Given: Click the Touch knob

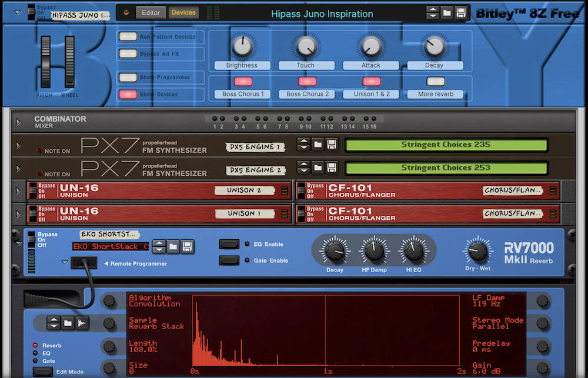Looking at the screenshot, I should pyautogui.click(x=306, y=46).
